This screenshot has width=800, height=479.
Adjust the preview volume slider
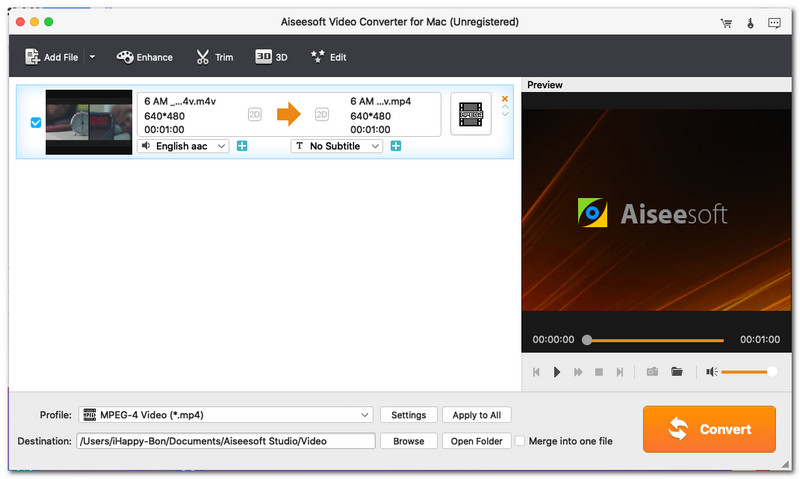[x=746, y=372]
